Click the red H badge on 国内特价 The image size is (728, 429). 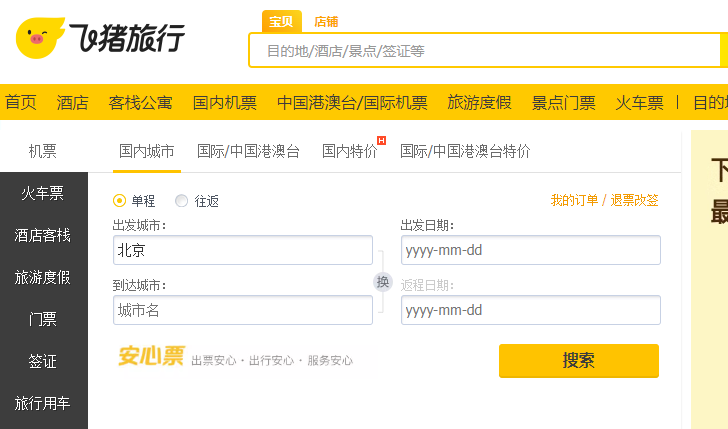382,140
